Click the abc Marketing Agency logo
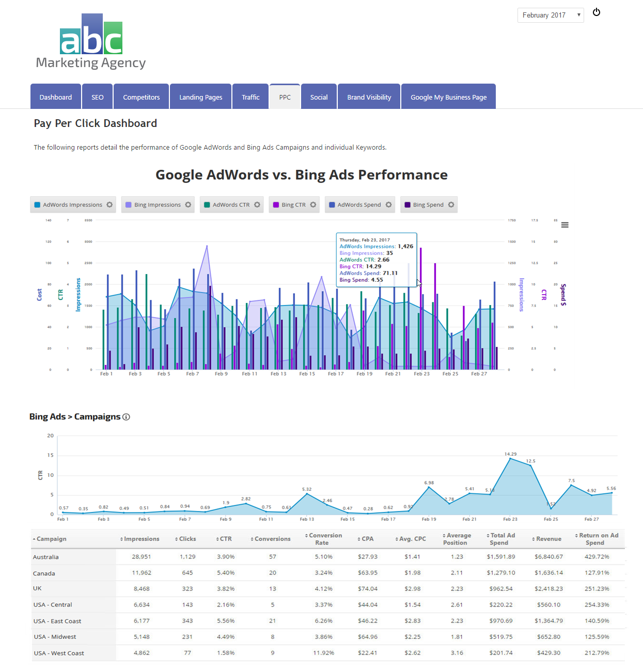643x672 pixels. [x=91, y=42]
